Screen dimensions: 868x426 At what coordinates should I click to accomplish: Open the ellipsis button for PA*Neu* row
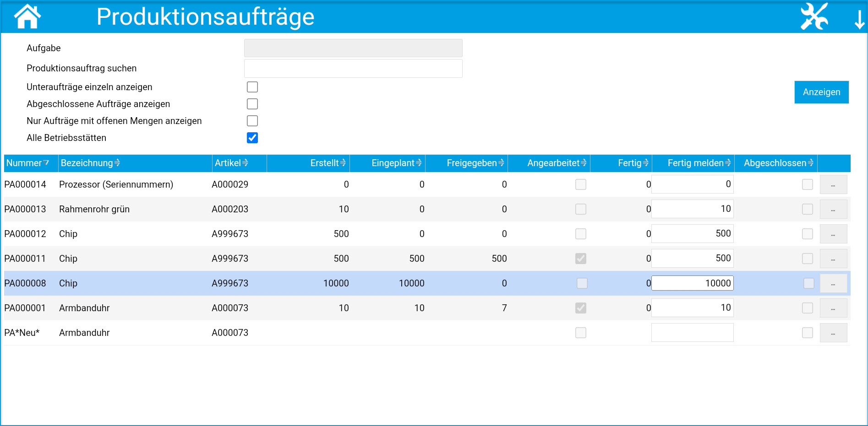[x=833, y=333]
